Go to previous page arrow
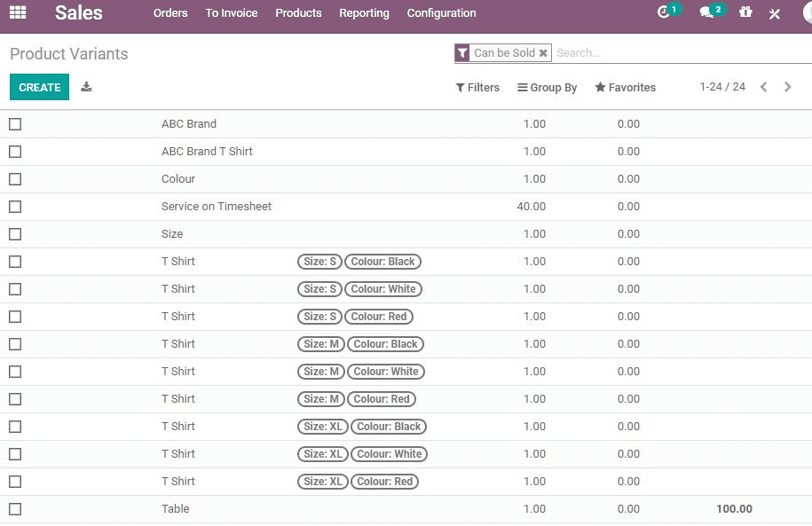812x526 pixels. 763,87
